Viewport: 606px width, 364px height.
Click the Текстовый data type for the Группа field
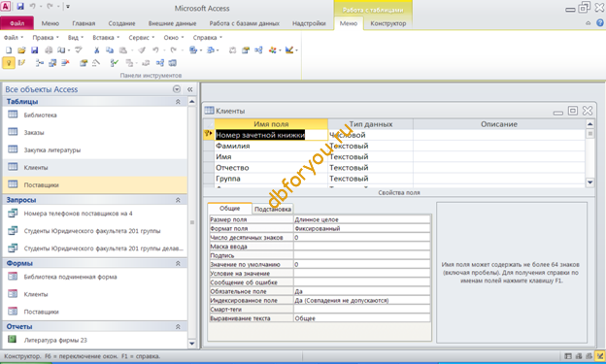tap(370, 179)
